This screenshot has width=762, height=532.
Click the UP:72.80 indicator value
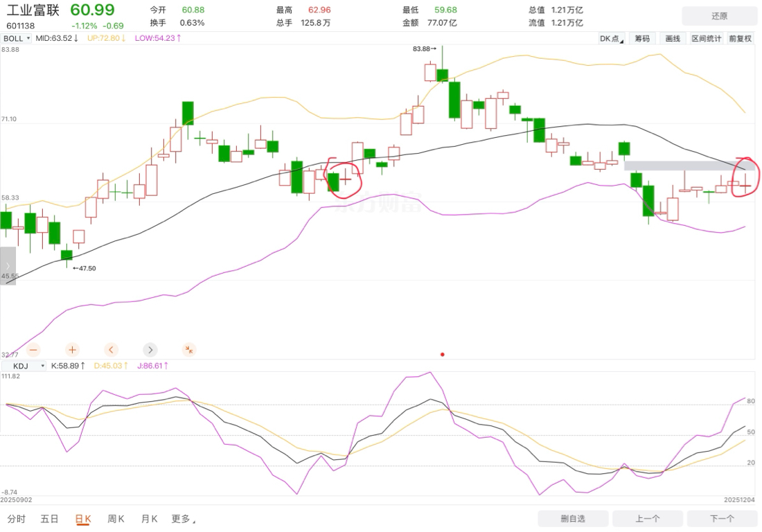coord(107,38)
